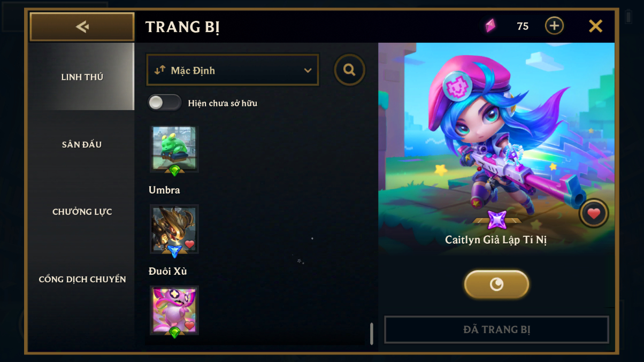Select the Cổng Dịch Chuyển tab

[82, 279]
